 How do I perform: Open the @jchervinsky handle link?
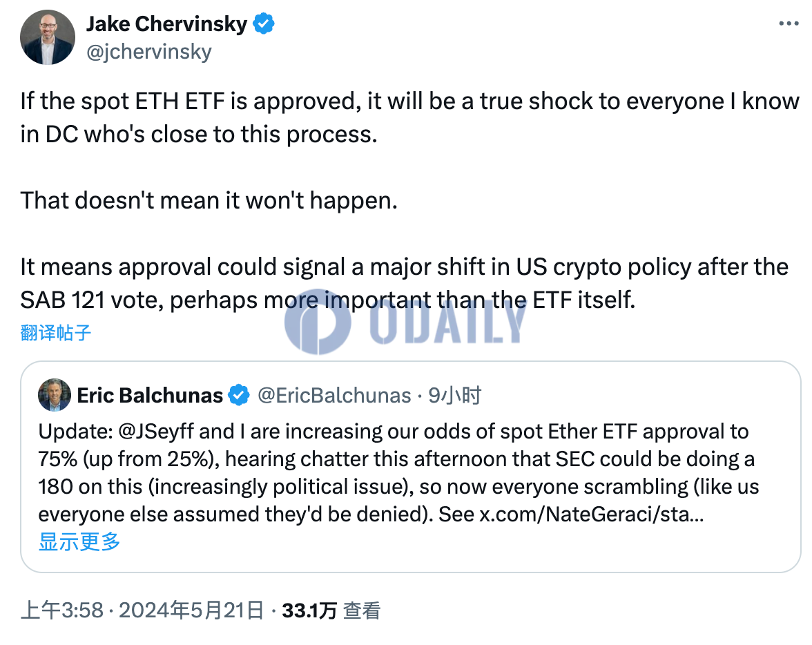(149, 52)
